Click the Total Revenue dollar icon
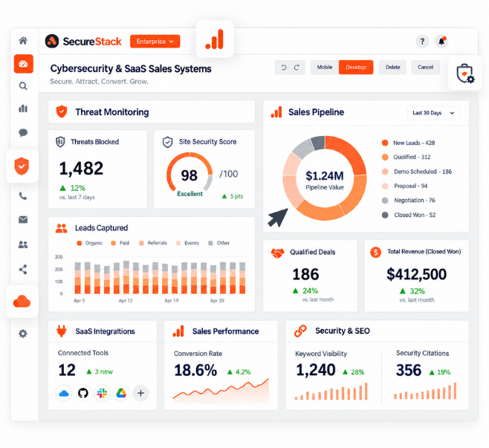Image resolution: width=489 pixels, height=448 pixels. tap(375, 252)
